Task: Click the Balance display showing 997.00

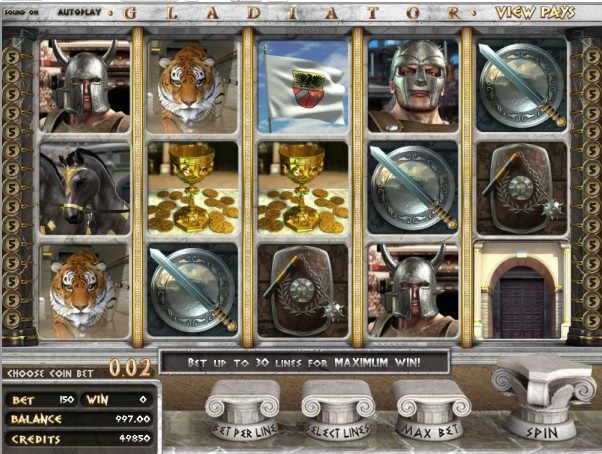Action: [x=79, y=419]
